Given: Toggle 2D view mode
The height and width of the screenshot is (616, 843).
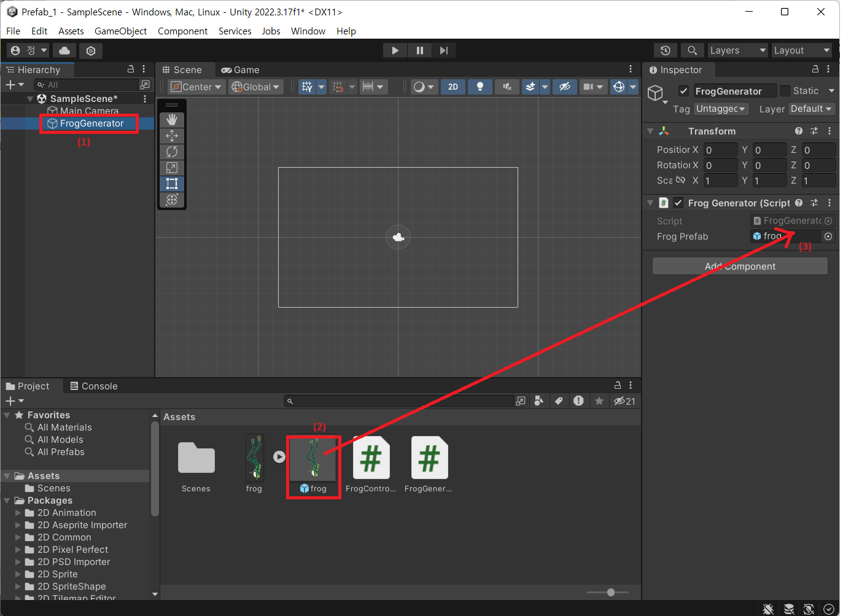Looking at the screenshot, I should pyautogui.click(x=453, y=87).
